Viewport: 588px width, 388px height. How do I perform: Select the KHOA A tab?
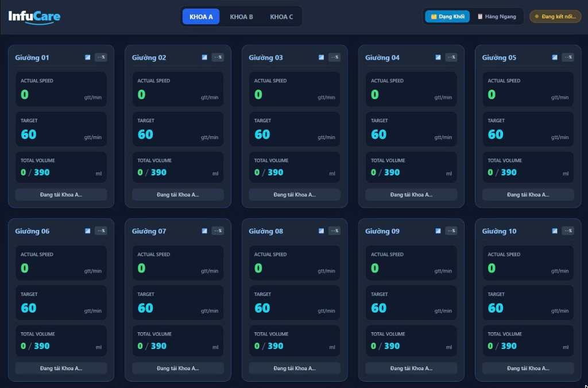(201, 17)
